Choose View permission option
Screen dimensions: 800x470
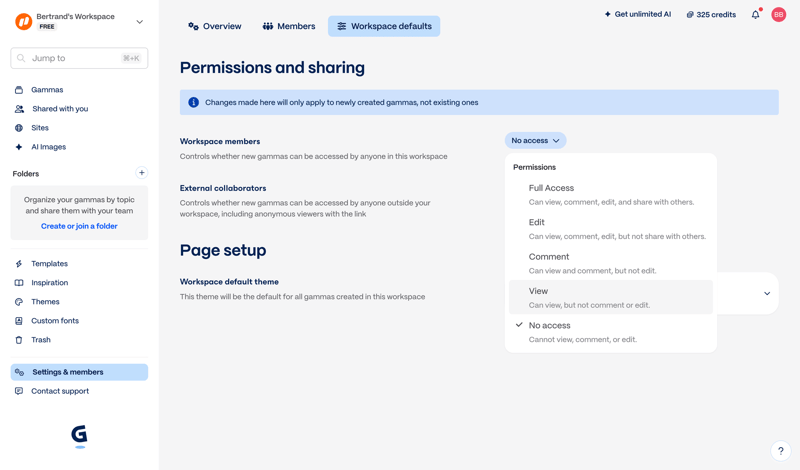click(611, 297)
